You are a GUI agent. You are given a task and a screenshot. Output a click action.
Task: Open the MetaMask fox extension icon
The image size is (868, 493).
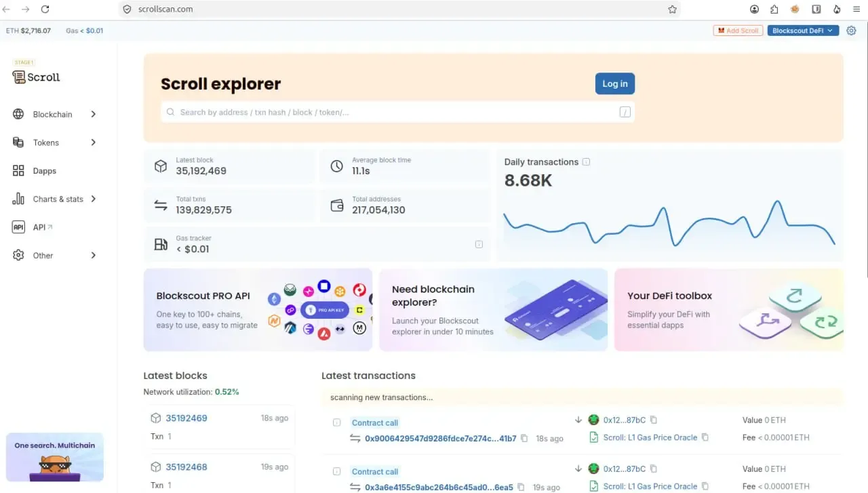[x=795, y=9]
